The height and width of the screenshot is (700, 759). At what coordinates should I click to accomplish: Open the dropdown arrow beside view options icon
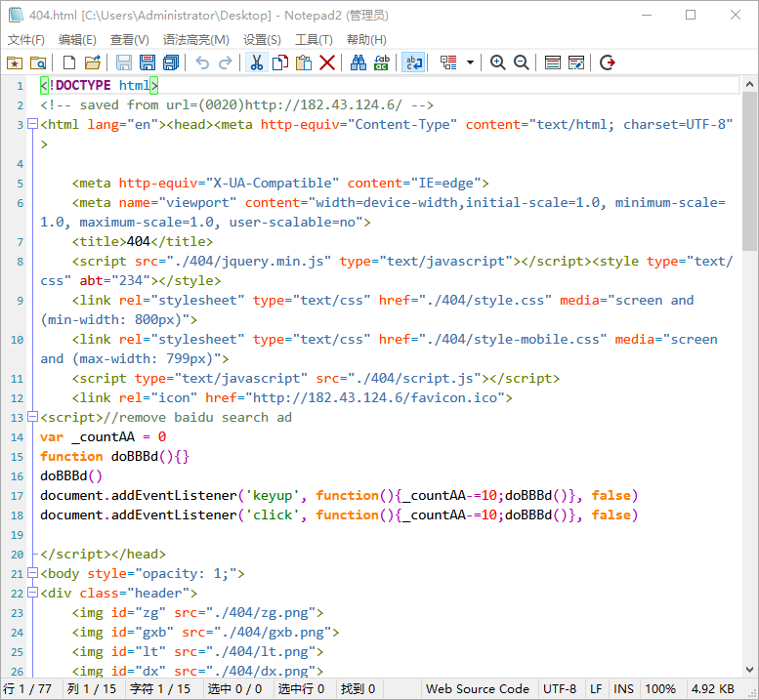click(471, 62)
